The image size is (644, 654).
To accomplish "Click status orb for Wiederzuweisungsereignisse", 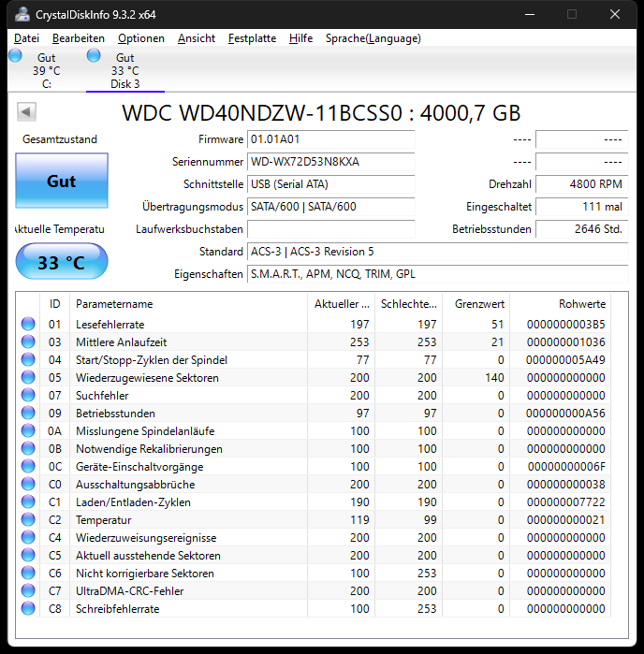I will coord(28,538).
